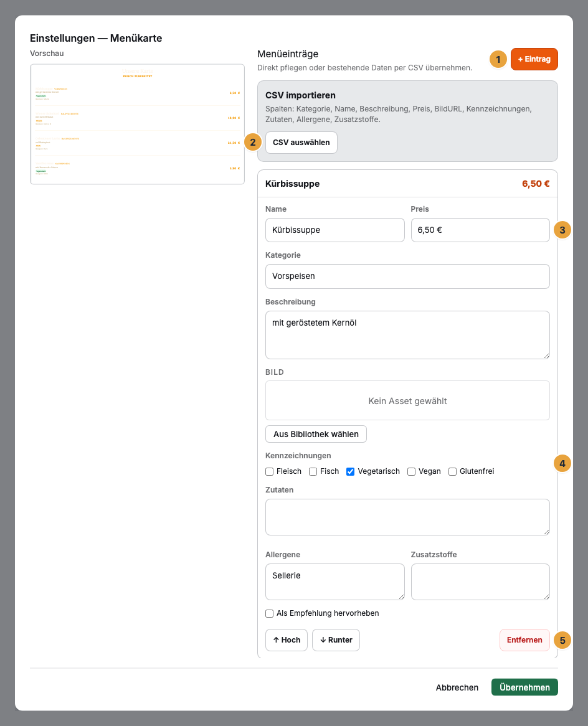Edit the Allergene field containing Sellerie
Image resolution: width=588 pixels, height=726 pixels.
coord(334,582)
